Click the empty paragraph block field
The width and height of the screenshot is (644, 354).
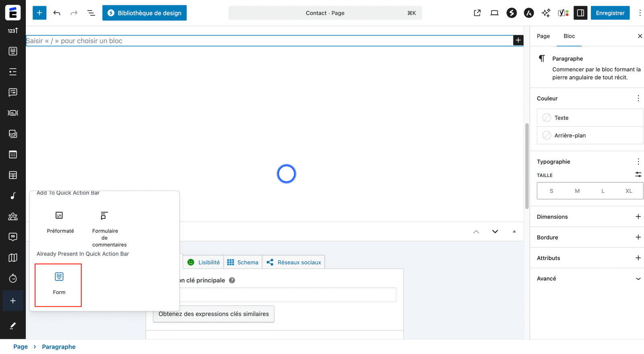pos(266,41)
